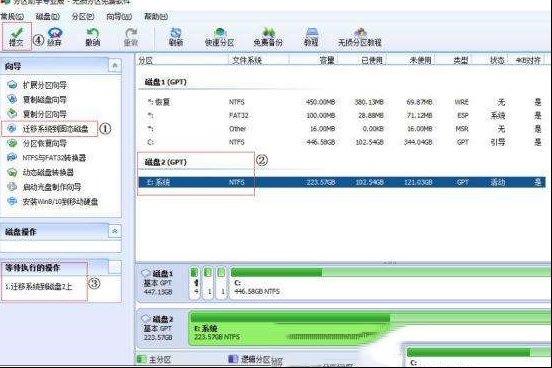Collapse the 等待执行的操作 pending operations panel

point(114,267)
